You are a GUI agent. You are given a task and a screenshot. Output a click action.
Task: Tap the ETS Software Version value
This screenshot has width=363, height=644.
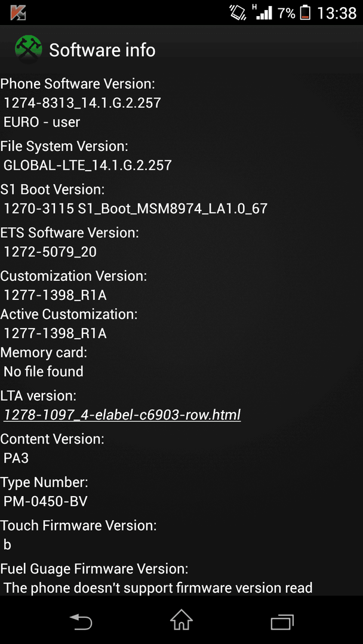point(50,252)
